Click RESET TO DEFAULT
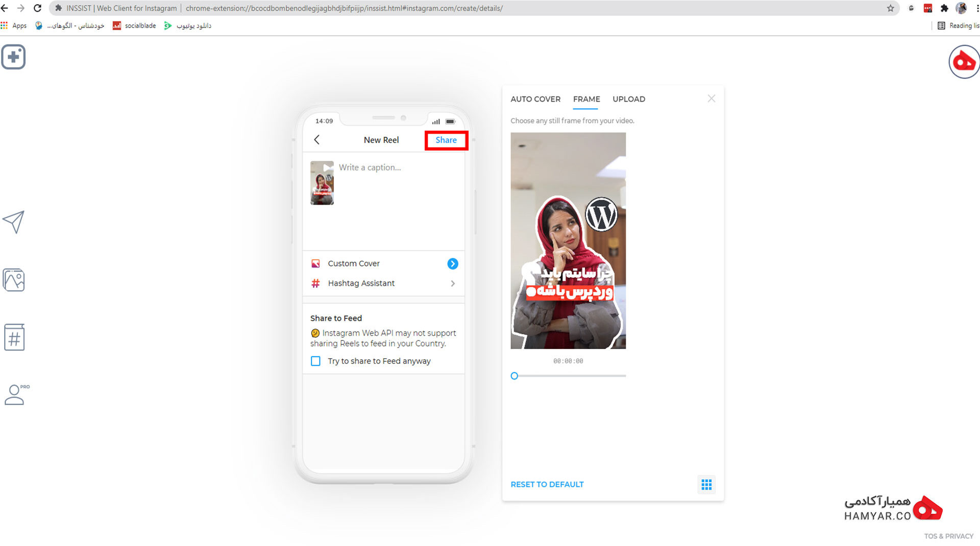The width and height of the screenshot is (980, 546). tap(547, 484)
